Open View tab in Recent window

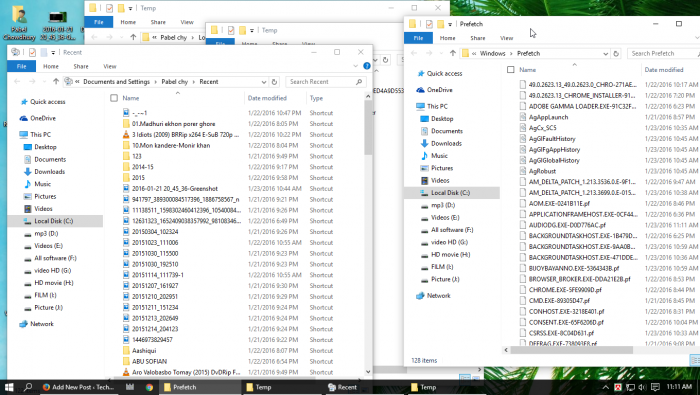(x=110, y=66)
